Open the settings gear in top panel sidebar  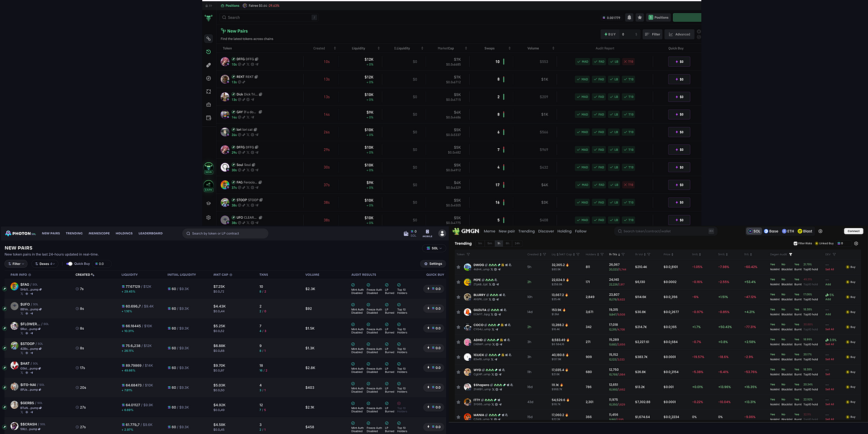[x=208, y=218]
